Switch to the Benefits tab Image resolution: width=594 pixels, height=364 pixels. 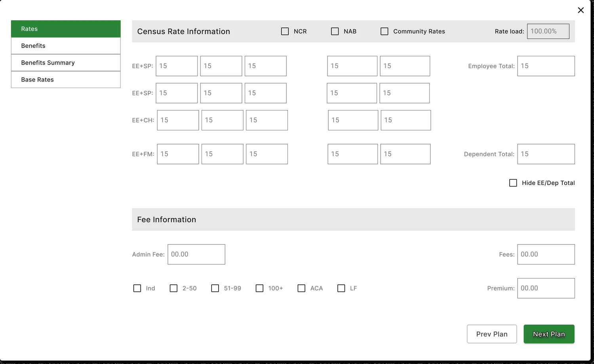click(x=66, y=46)
